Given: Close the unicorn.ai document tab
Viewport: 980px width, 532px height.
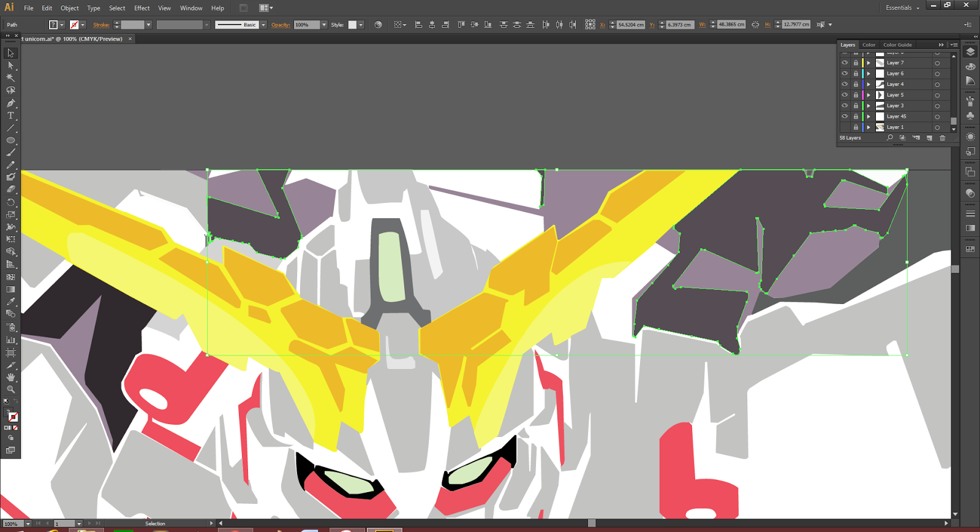Looking at the screenshot, I should click(130, 39).
